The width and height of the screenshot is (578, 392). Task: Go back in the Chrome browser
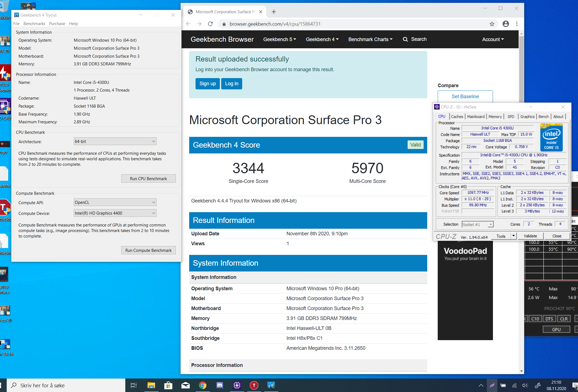pos(188,24)
